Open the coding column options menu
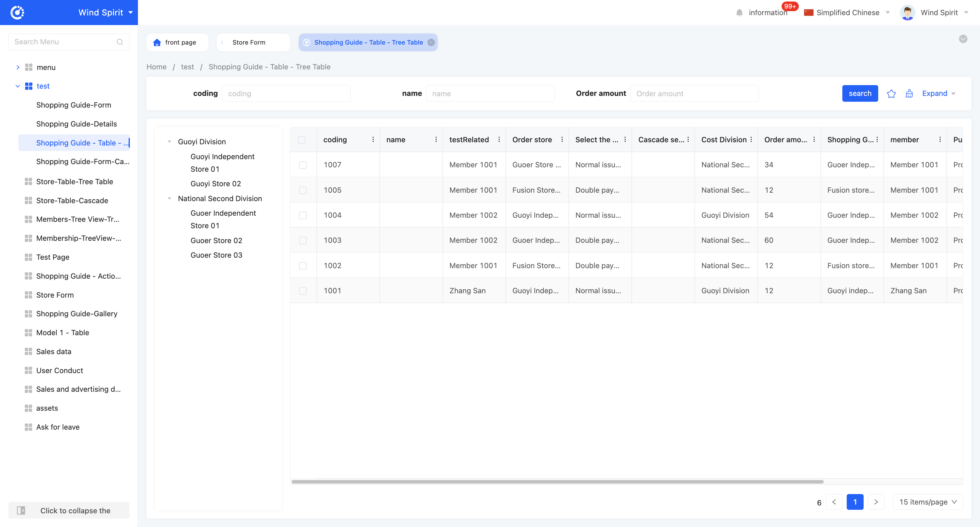Image resolution: width=980 pixels, height=527 pixels. [373, 140]
